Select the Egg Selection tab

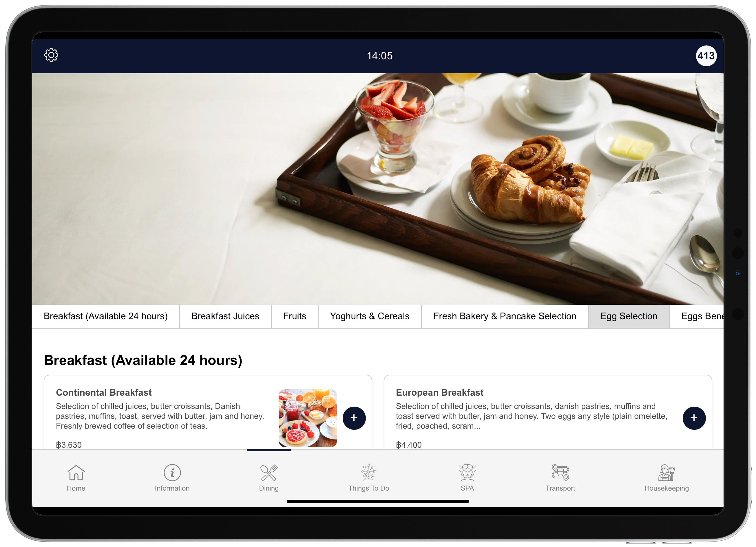coord(629,316)
